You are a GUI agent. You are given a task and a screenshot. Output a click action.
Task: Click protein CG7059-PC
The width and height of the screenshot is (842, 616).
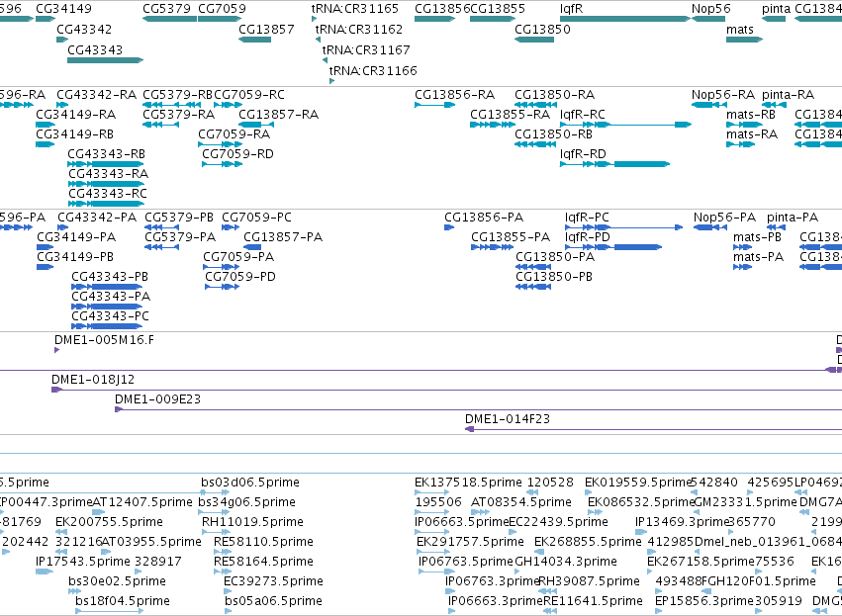point(231,227)
